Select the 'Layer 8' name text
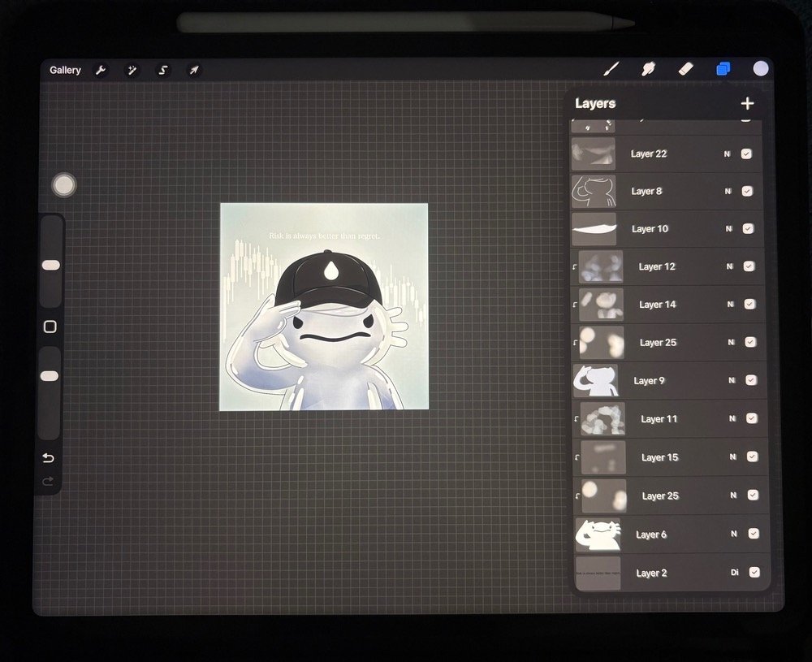Screen dimensions: 812x662 point(647,191)
